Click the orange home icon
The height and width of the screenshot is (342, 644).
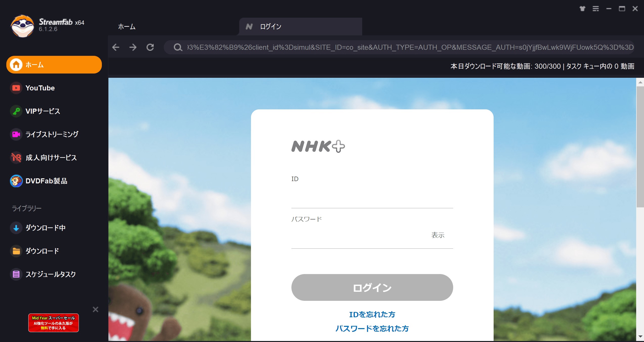(x=16, y=65)
